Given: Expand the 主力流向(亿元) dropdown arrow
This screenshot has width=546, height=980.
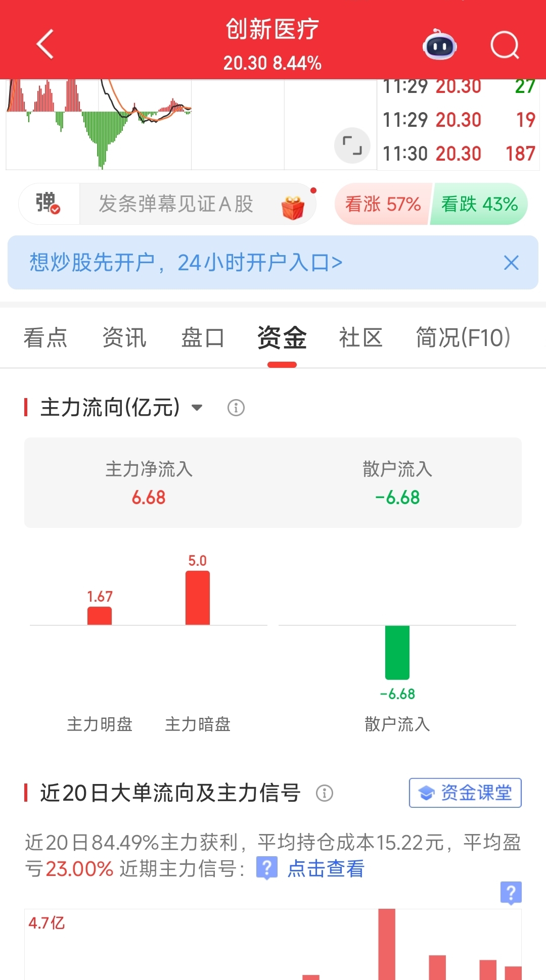Looking at the screenshot, I should (x=197, y=407).
